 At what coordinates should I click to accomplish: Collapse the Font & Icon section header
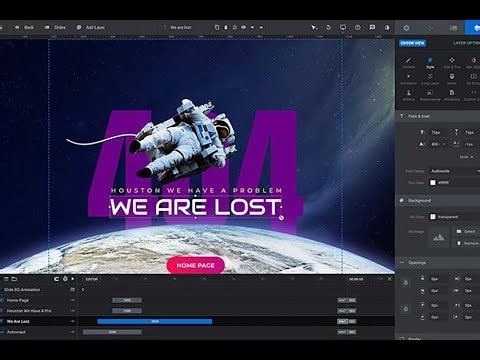coord(438,116)
